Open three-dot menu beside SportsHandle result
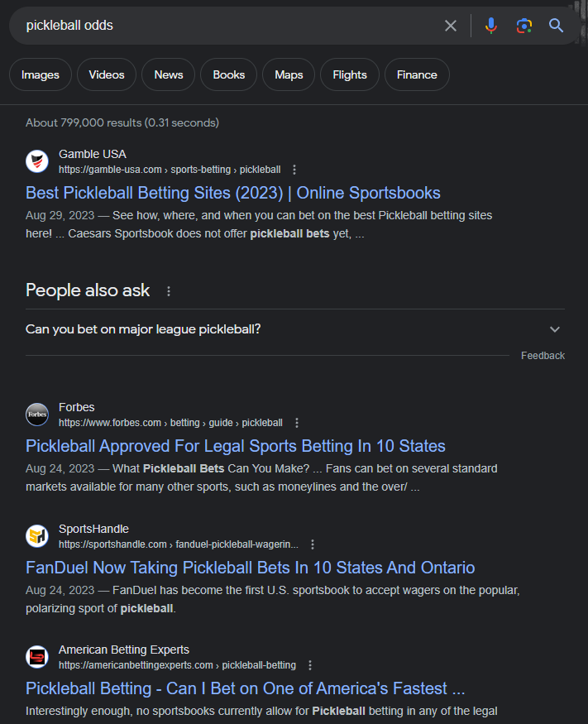The image size is (588, 724). [x=313, y=544]
